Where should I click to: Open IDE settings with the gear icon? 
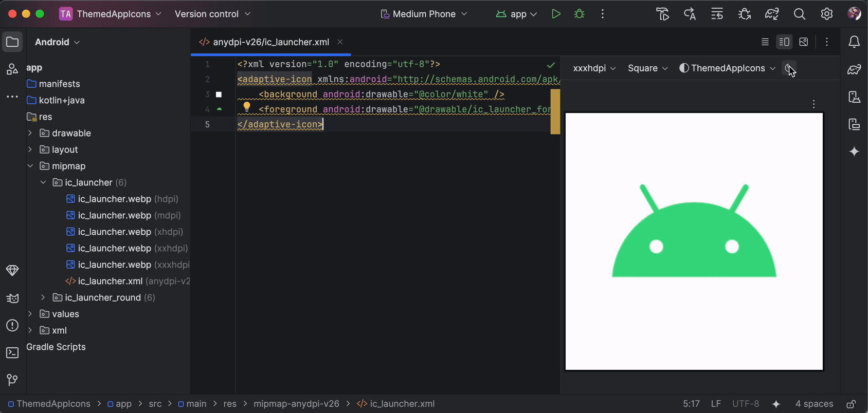(827, 14)
